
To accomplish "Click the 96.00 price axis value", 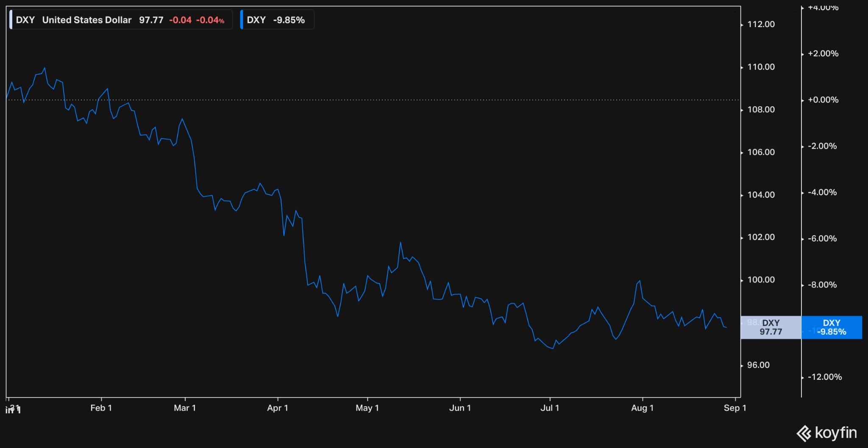I will pyautogui.click(x=759, y=365).
